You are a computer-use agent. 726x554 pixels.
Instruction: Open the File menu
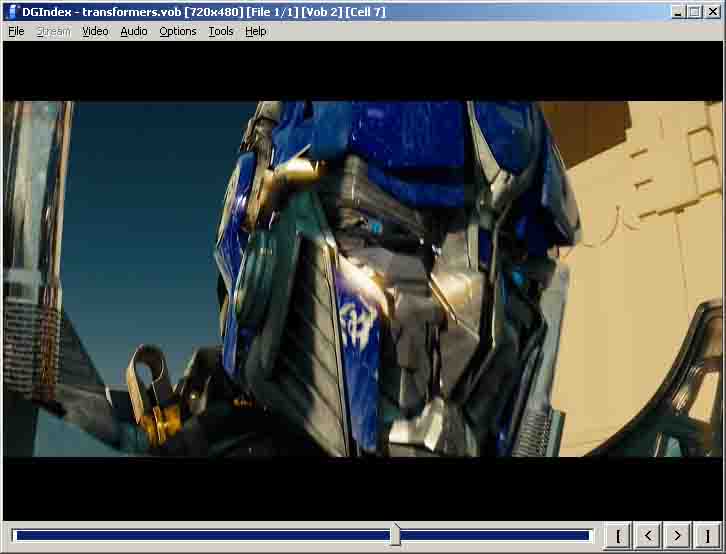pyautogui.click(x=16, y=31)
